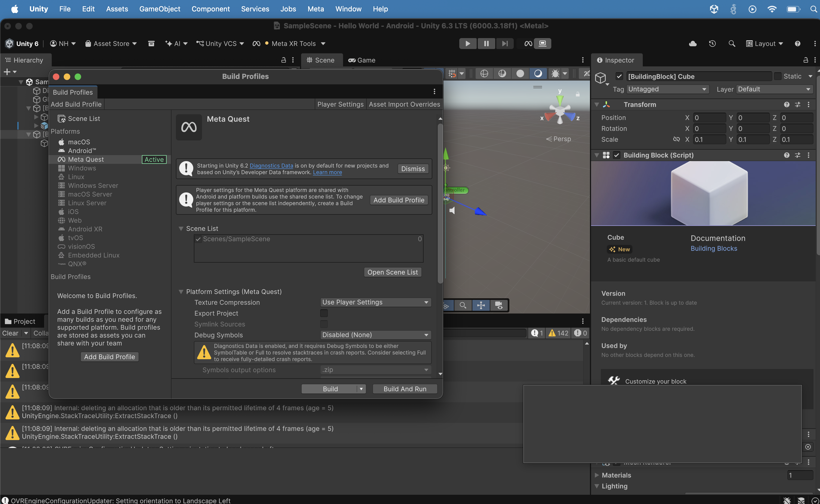Open the GameObject menu
Viewport: 820px width, 504px height.
(x=160, y=9)
